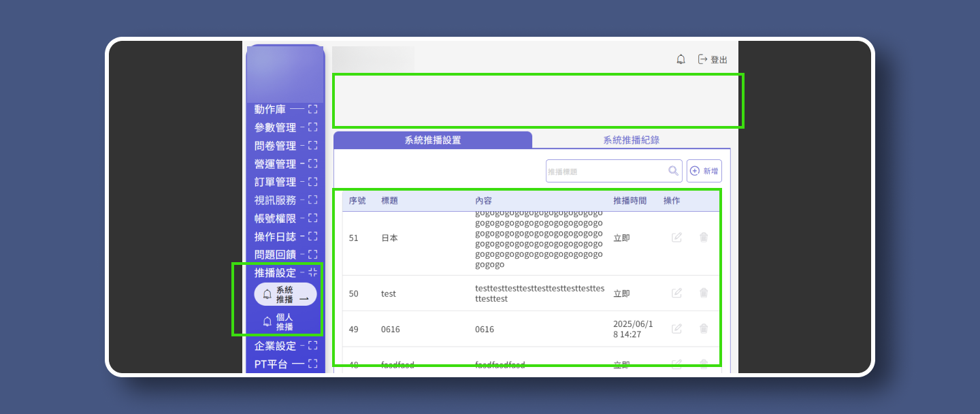
Task: Click the 登出 logout button
Action: click(x=713, y=59)
